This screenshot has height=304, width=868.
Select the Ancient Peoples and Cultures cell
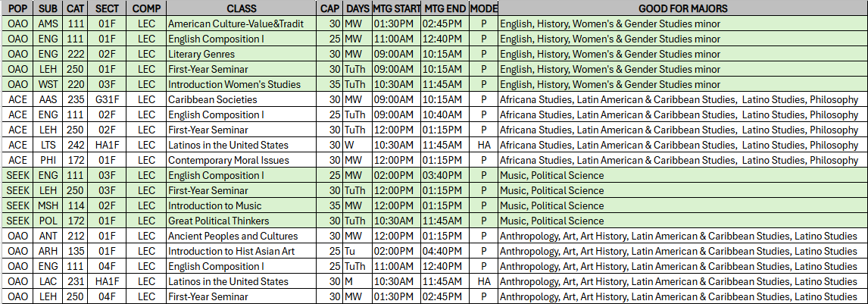coord(242,236)
